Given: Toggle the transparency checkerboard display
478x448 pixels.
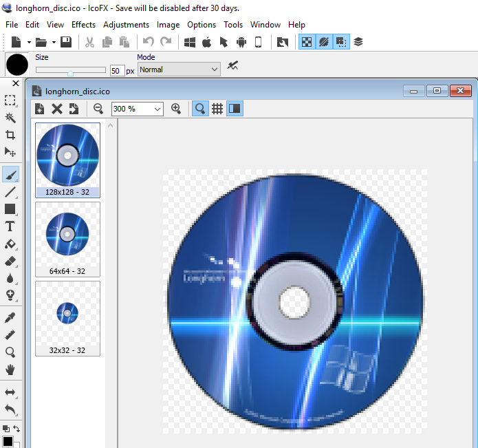Looking at the screenshot, I should coord(307,42).
